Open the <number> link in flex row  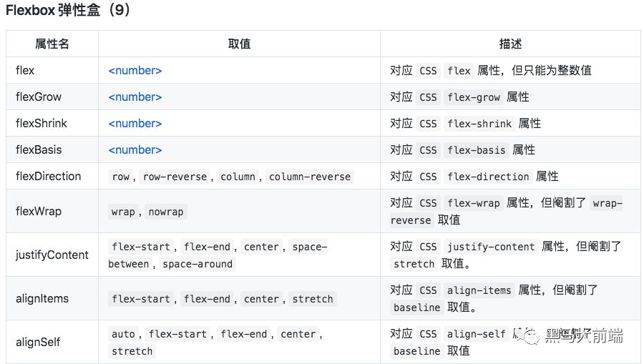click(135, 71)
